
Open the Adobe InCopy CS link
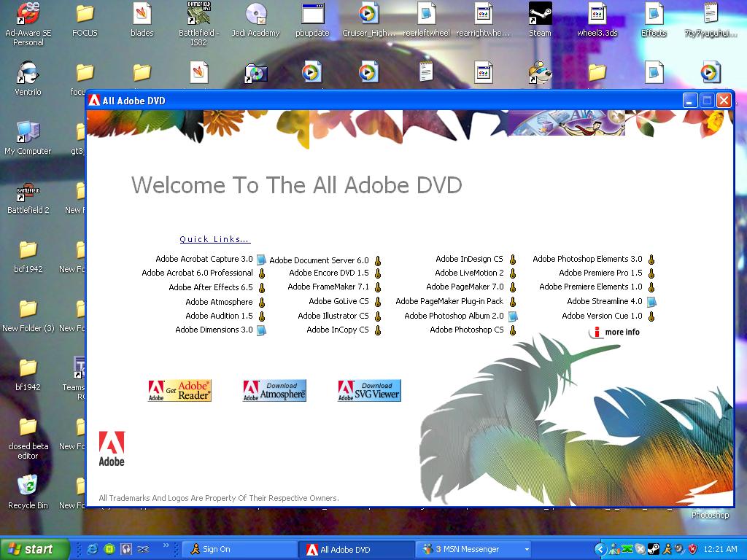pyautogui.click(x=338, y=330)
